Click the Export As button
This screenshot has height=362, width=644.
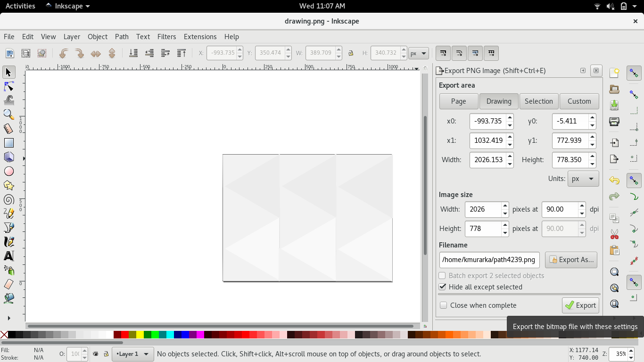tap(571, 260)
